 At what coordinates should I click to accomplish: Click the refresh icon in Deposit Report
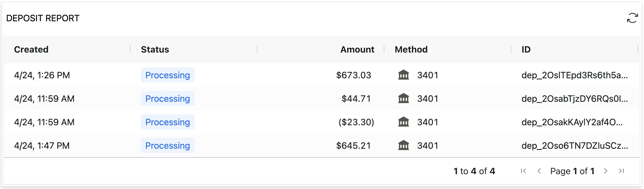pos(632,18)
